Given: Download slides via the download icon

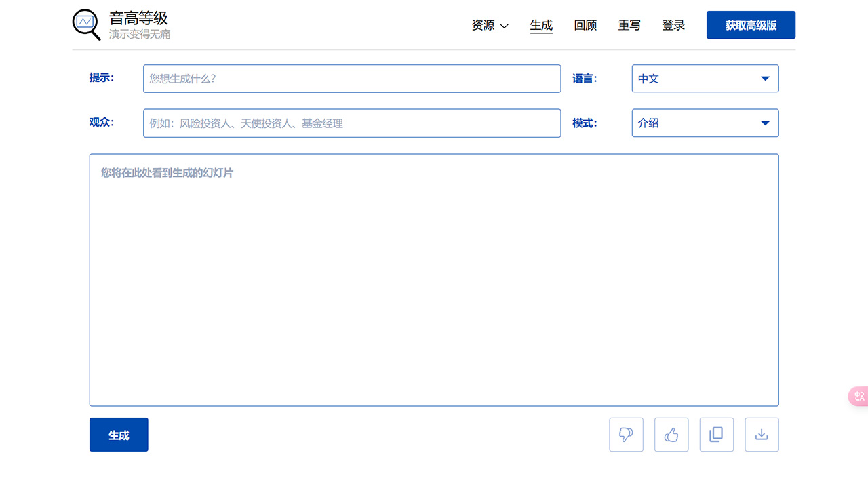Looking at the screenshot, I should 762,435.
